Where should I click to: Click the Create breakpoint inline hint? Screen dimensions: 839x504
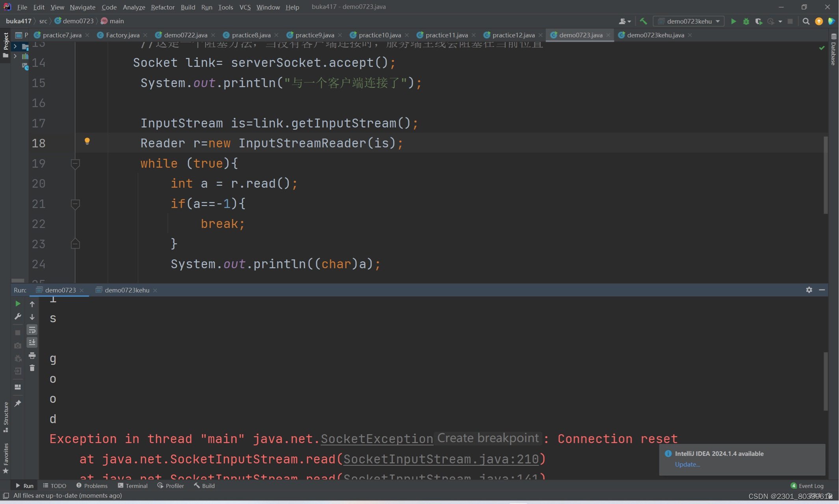[488, 438]
